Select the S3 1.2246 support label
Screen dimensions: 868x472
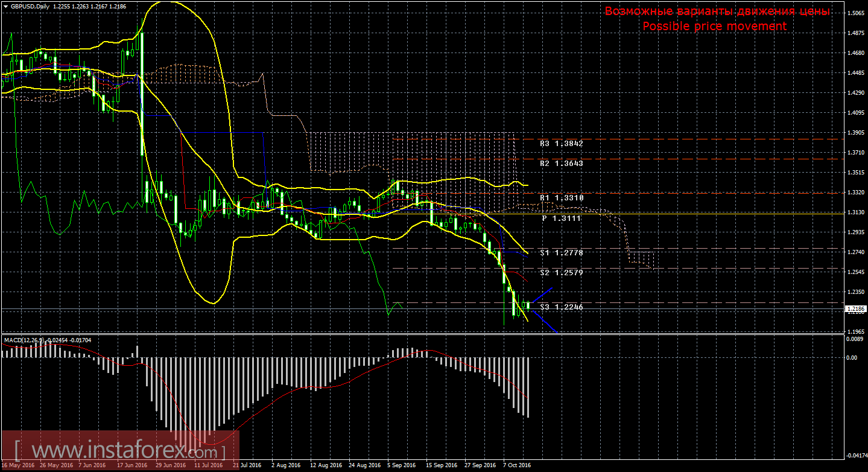pos(561,307)
